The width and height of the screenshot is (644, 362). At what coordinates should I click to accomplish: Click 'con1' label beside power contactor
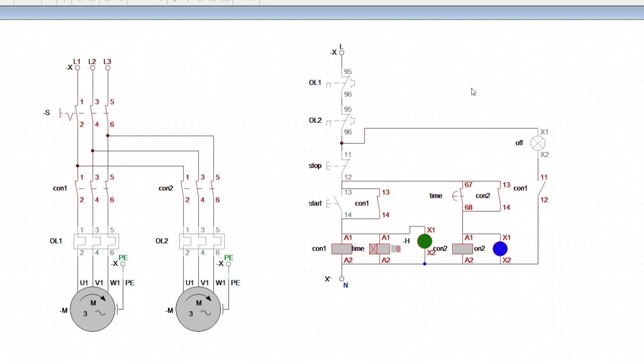point(60,188)
